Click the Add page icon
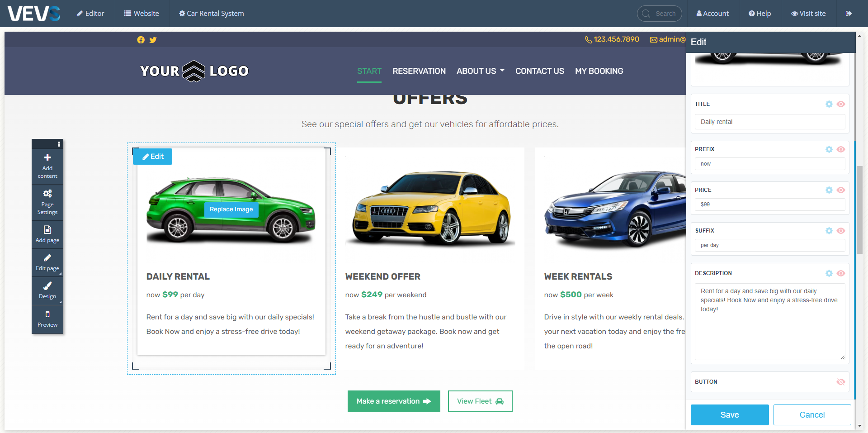This screenshot has width=868, height=433. click(47, 230)
